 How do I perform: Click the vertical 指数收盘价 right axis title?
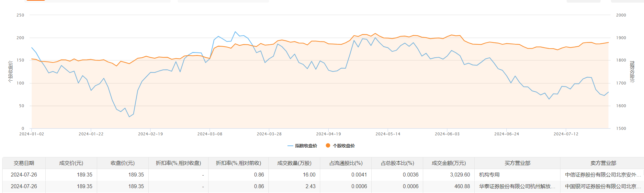pyautogui.click(x=632, y=72)
